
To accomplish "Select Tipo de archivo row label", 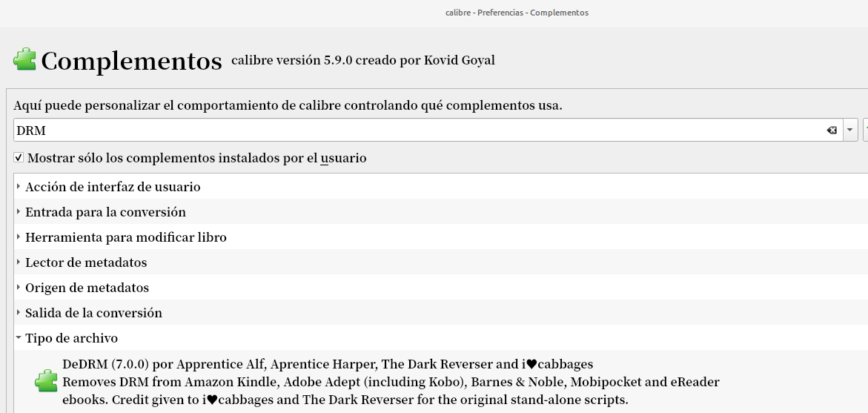I will click(x=71, y=337).
